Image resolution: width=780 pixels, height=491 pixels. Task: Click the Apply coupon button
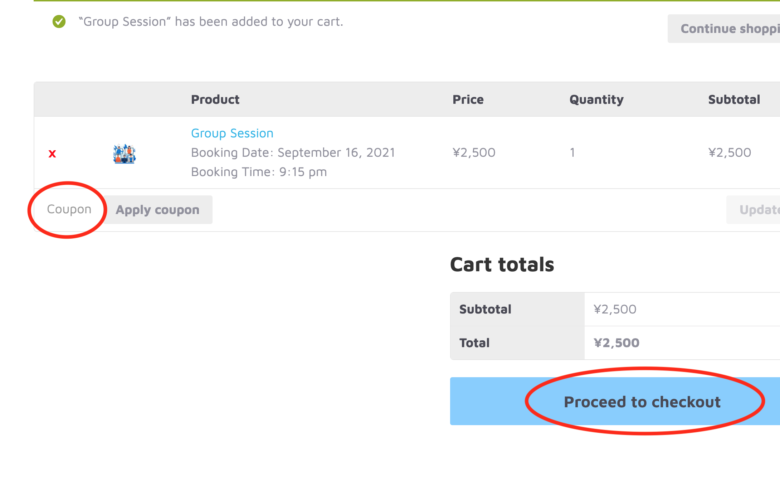[x=158, y=209]
